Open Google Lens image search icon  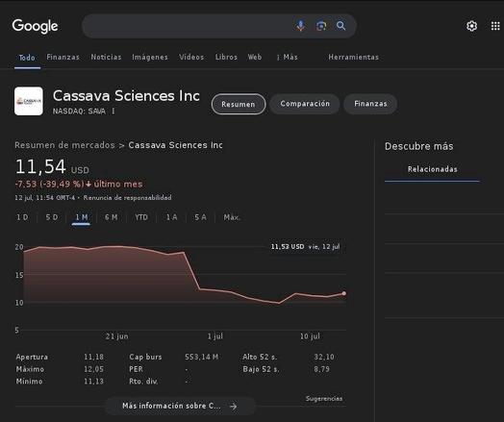pyautogui.click(x=321, y=26)
